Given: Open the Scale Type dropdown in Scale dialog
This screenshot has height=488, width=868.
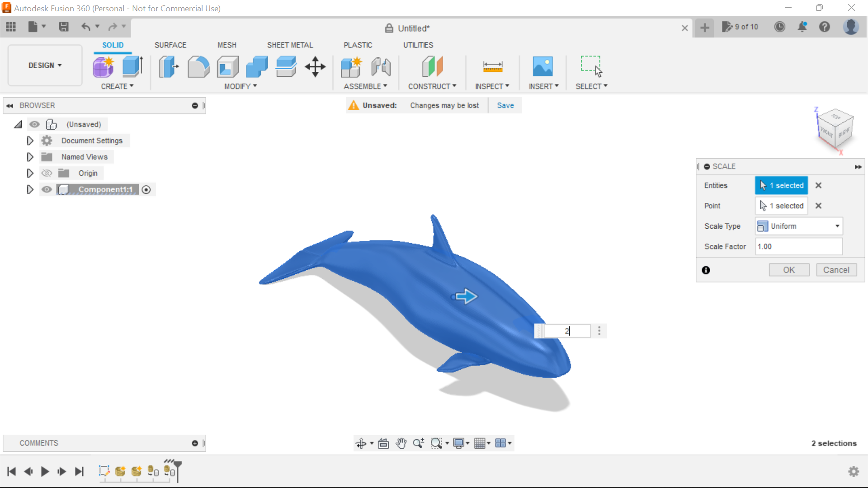Looking at the screenshot, I should pyautogui.click(x=836, y=226).
